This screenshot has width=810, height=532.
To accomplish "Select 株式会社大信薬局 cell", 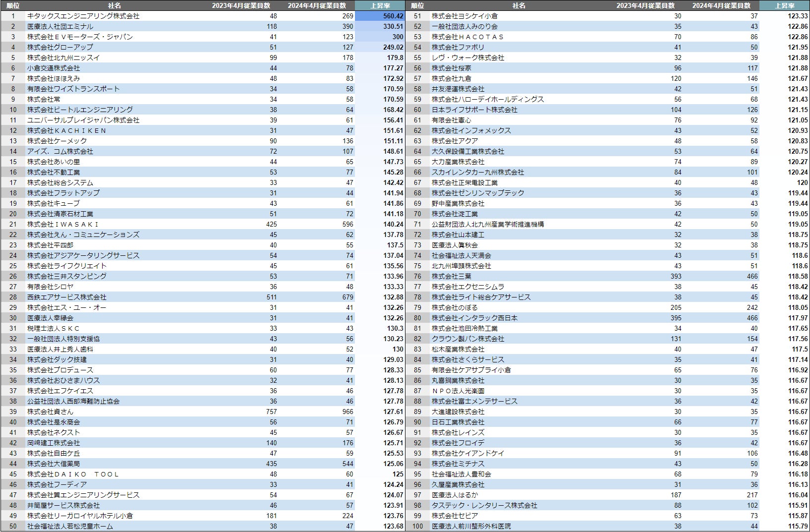I will tap(54, 464).
